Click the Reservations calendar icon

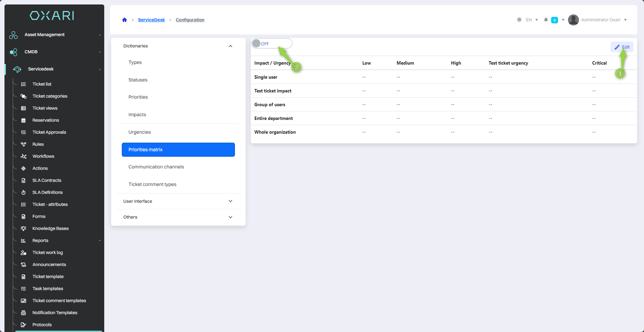coord(23,120)
